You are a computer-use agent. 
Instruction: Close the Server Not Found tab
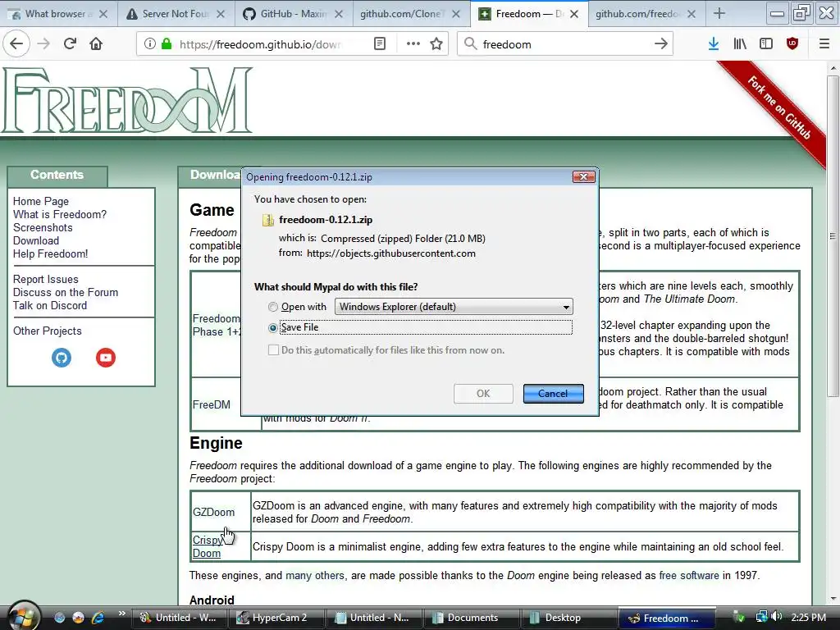point(221,14)
